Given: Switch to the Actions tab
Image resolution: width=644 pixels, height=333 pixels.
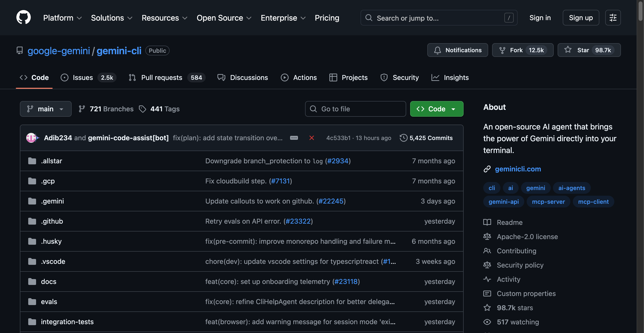Looking at the screenshot, I should coord(298,77).
